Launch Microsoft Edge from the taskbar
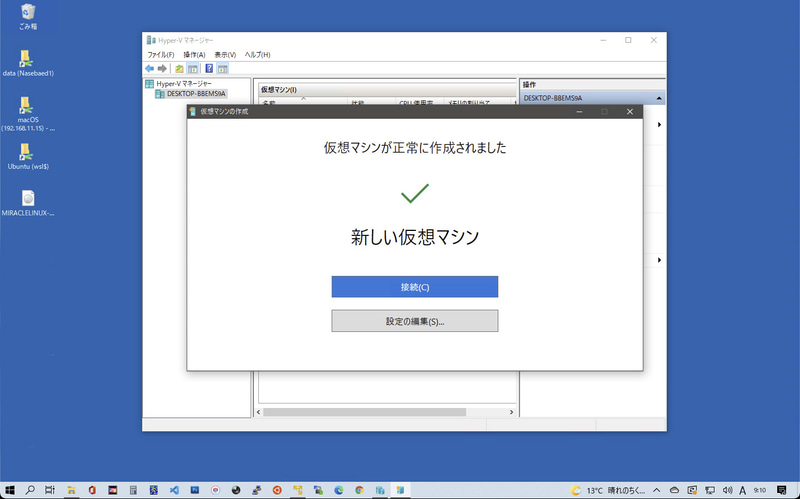Image resolution: width=800 pixels, height=499 pixels. tap(339, 490)
